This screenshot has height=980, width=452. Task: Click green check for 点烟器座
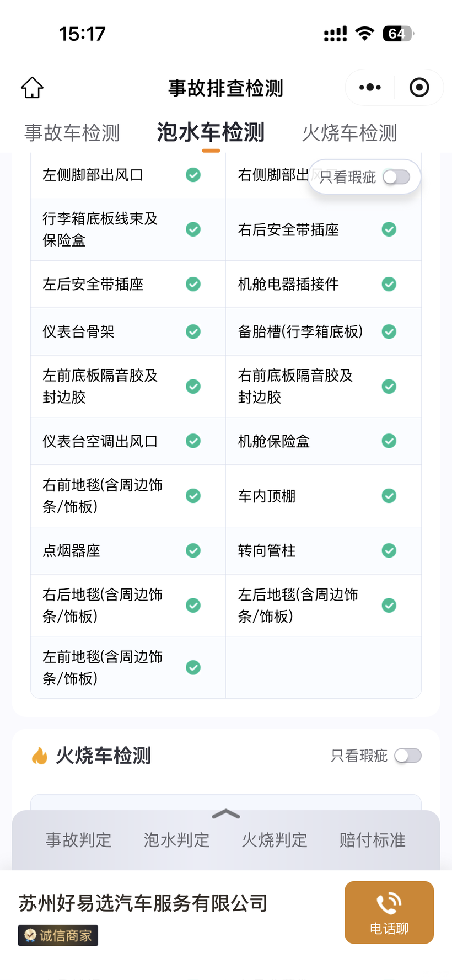tap(193, 550)
